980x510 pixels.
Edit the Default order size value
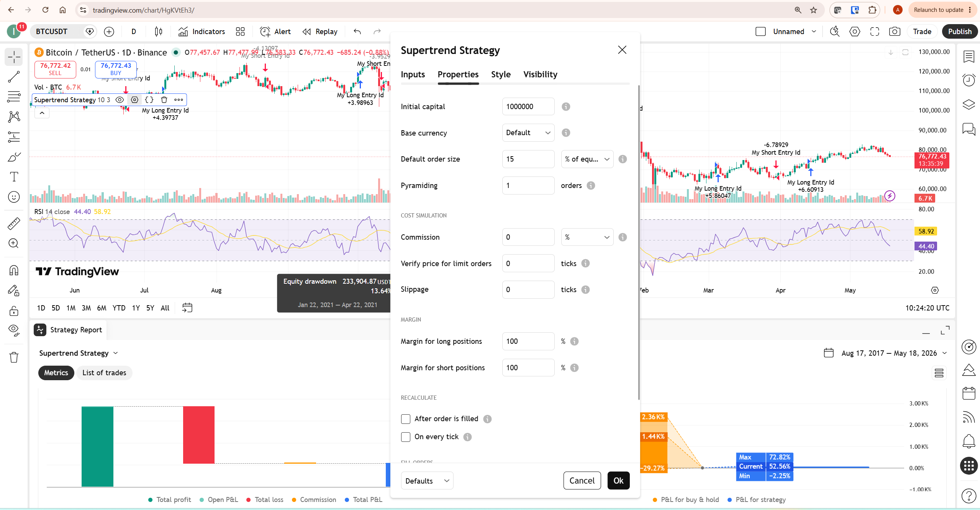(528, 159)
